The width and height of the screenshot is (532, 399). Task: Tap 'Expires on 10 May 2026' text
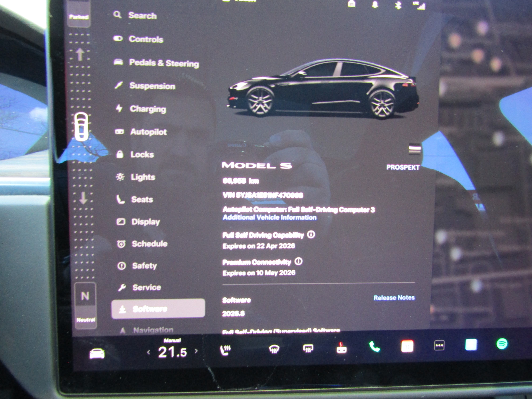pyautogui.click(x=259, y=273)
